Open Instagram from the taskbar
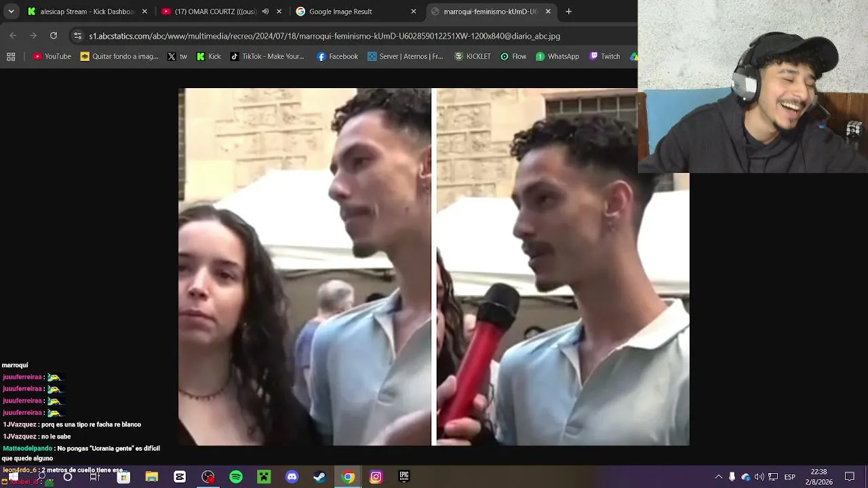The image size is (868, 488). click(376, 477)
